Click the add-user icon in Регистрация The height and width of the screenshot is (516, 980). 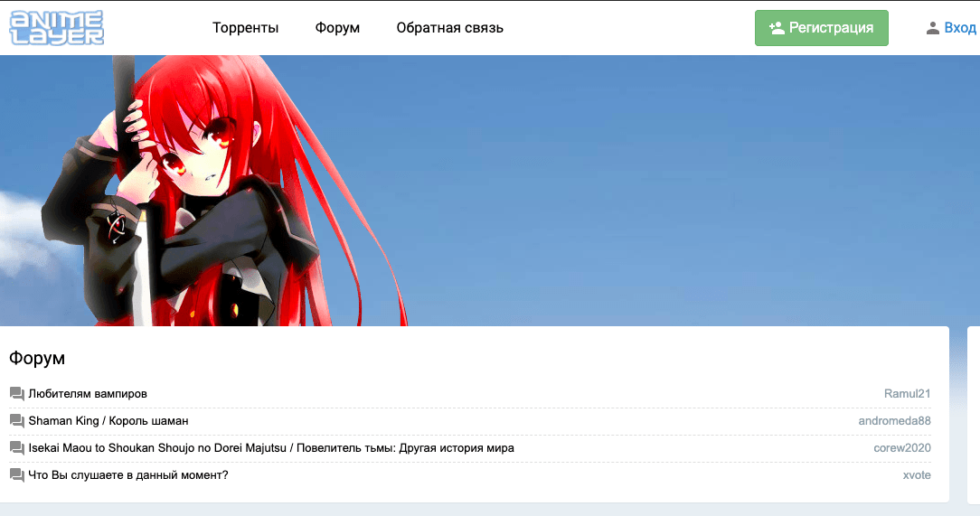point(777,28)
